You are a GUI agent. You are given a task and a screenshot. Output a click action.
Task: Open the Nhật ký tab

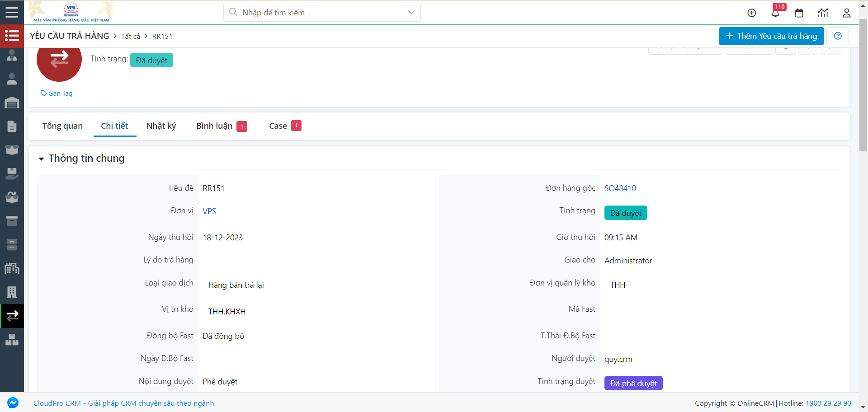pos(161,126)
